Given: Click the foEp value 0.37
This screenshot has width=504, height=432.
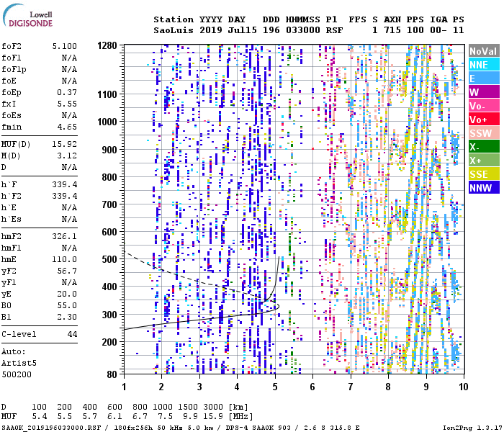Looking at the screenshot, I should tap(67, 93).
